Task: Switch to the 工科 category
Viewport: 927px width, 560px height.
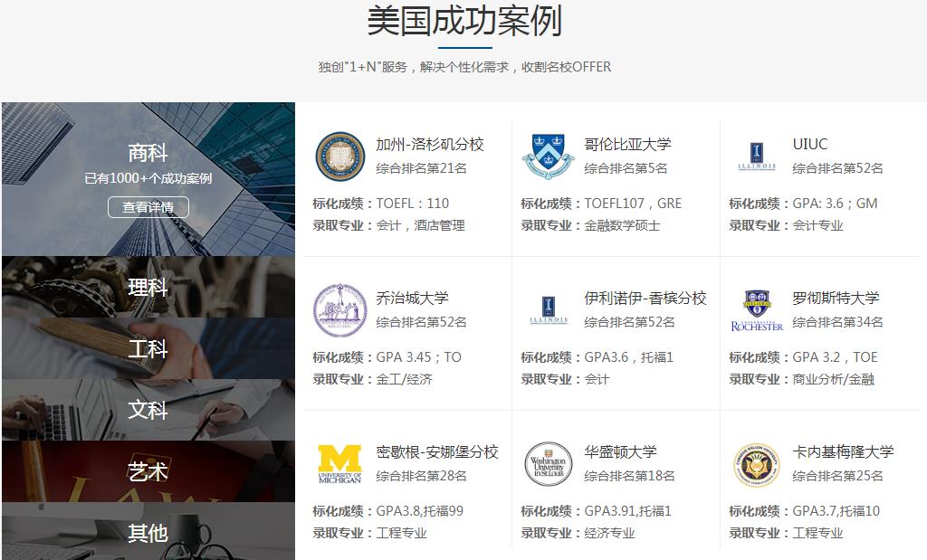Action: pos(148,348)
